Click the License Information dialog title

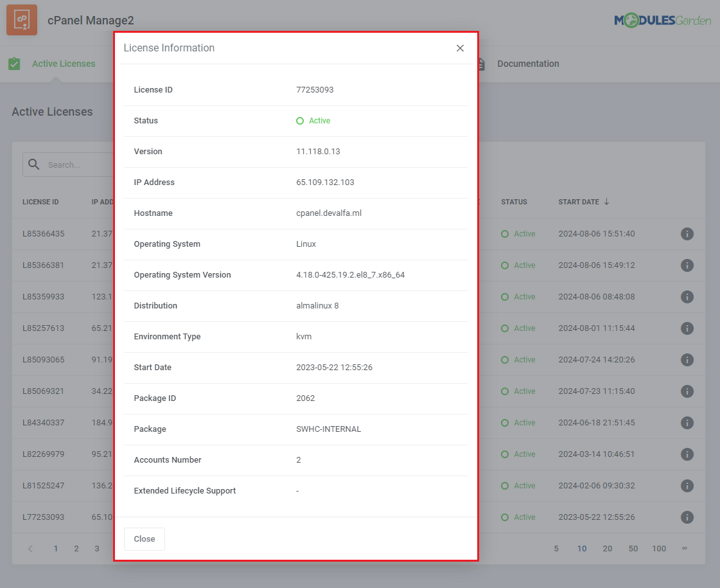[169, 48]
